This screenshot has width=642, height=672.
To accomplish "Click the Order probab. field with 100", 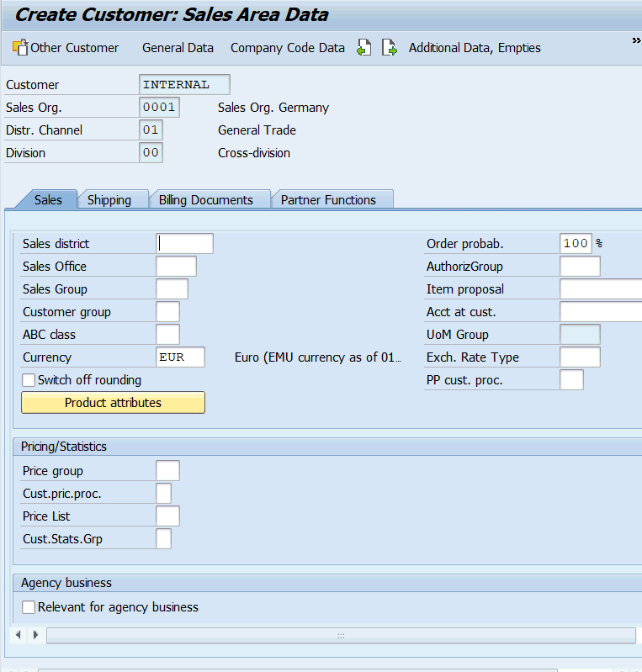I will 576,243.
